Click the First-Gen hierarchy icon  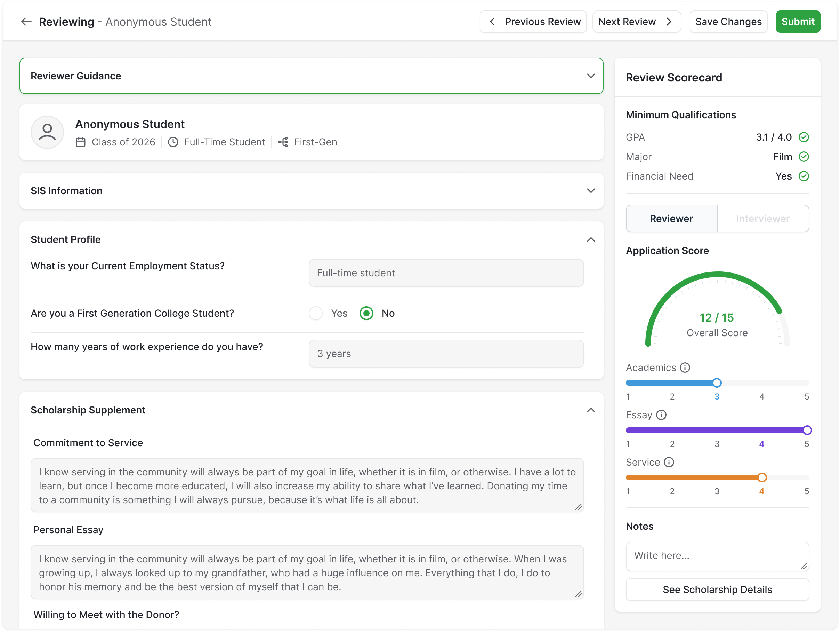click(x=283, y=142)
